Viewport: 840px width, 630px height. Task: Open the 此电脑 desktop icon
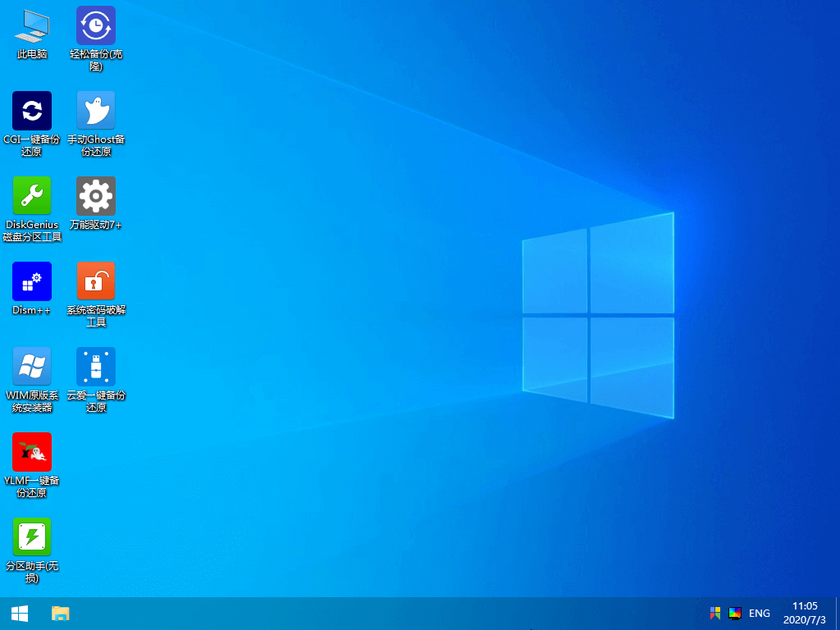(x=32, y=26)
